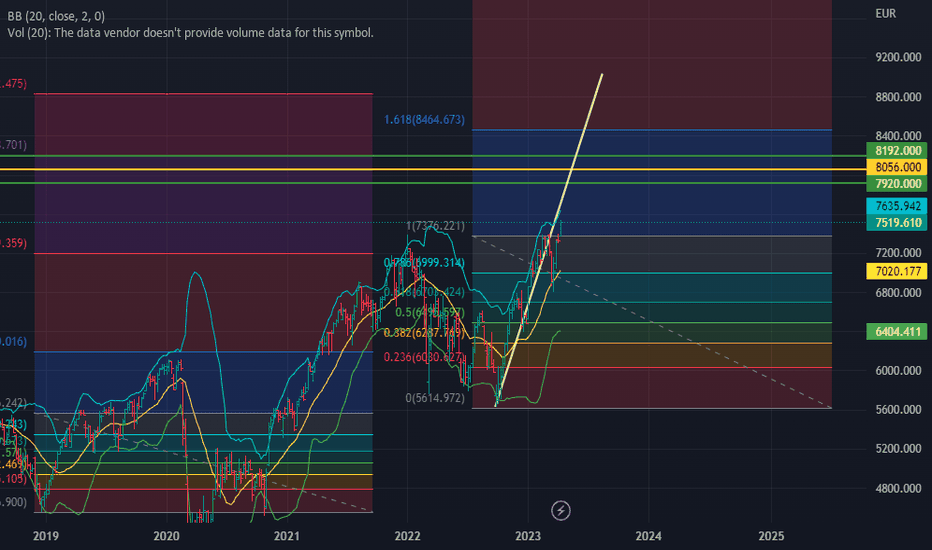Click the 2023 time axis label
Viewport: 932px width, 550px height.
[x=528, y=536]
